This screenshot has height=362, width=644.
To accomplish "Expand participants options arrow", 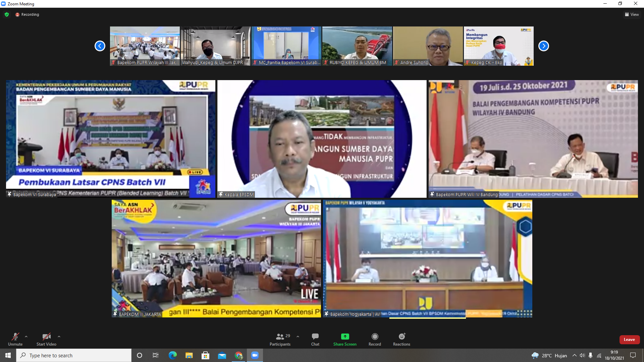I will pyautogui.click(x=298, y=337).
